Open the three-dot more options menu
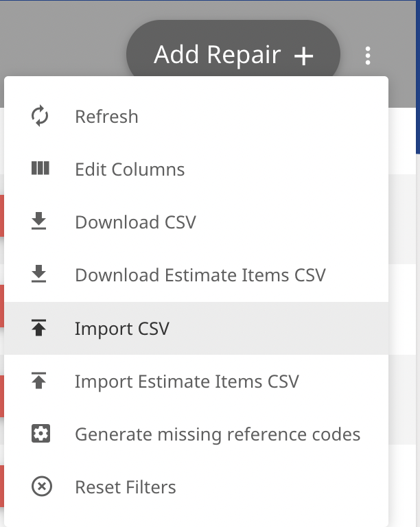Image resolution: width=420 pixels, height=527 pixels. [368, 56]
